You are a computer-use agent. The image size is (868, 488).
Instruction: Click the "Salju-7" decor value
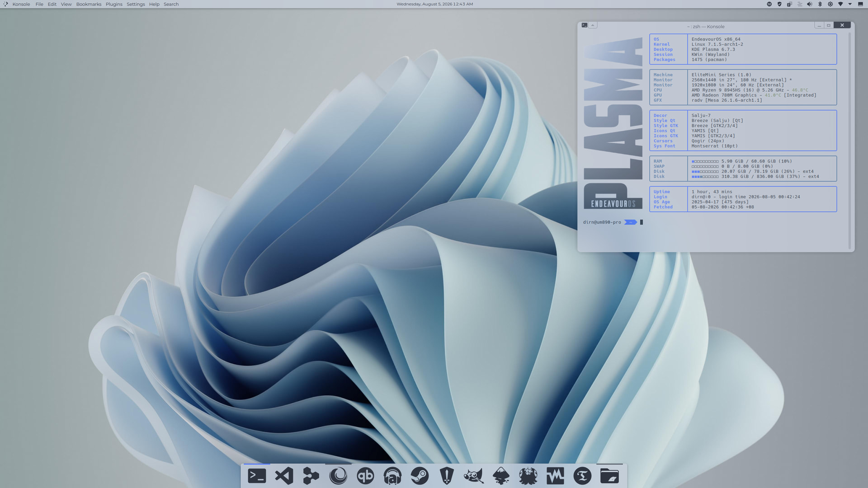click(x=701, y=116)
